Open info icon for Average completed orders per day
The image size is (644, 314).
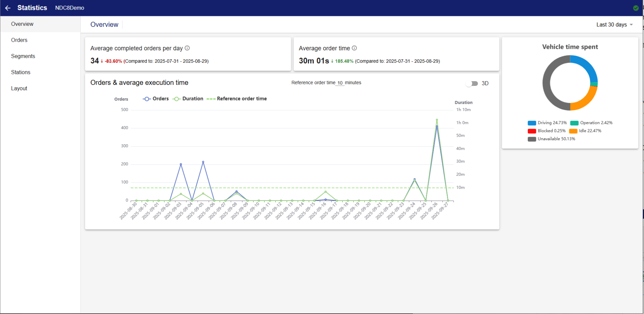tap(187, 48)
